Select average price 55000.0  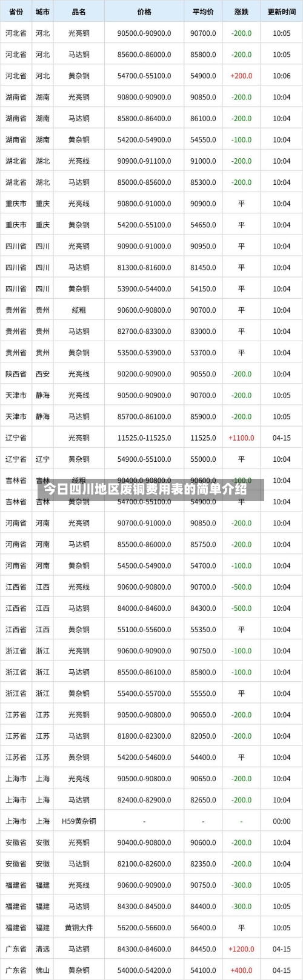click(203, 459)
